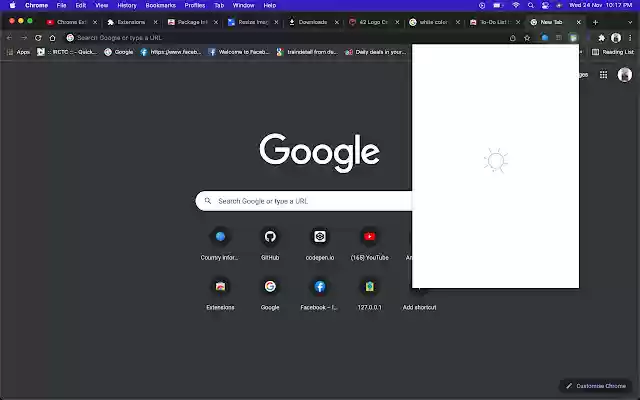Expand the tab search dropdown arrow
This screenshot has width=640, height=400.
click(x=630, y=22)
